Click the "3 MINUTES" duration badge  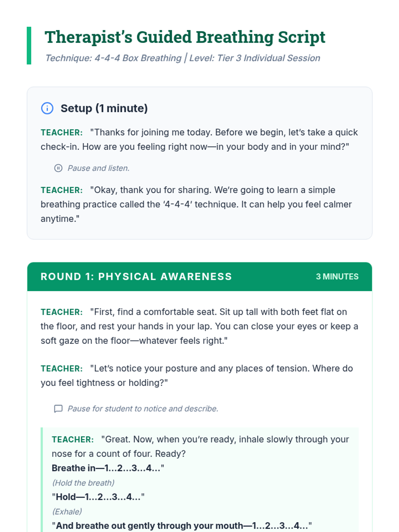[337, 277]
